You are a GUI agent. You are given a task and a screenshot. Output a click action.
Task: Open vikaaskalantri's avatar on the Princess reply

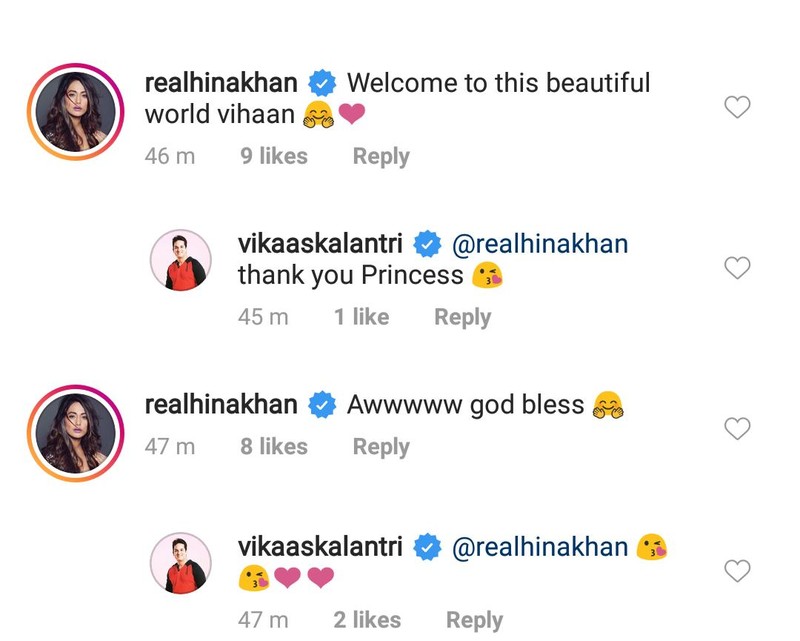click(181, 260)
